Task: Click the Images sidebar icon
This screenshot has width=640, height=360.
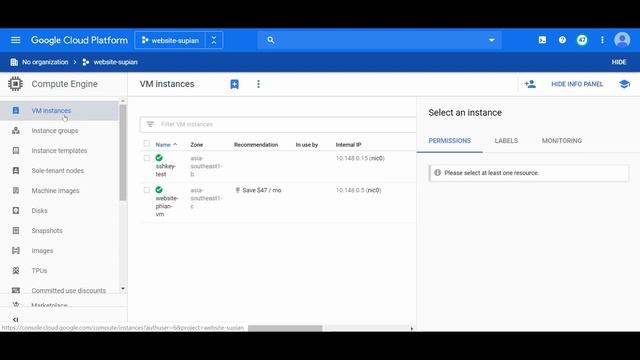Action: tap(16, 251)
